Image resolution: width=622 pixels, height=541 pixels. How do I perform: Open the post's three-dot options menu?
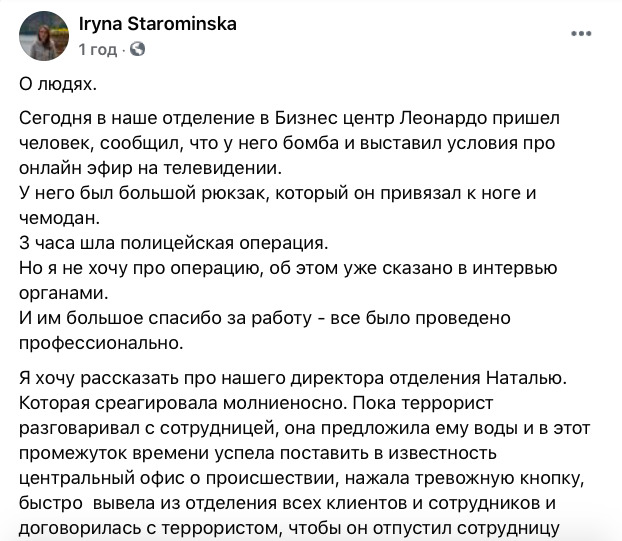pyautogui.click(x=581, y=33)
